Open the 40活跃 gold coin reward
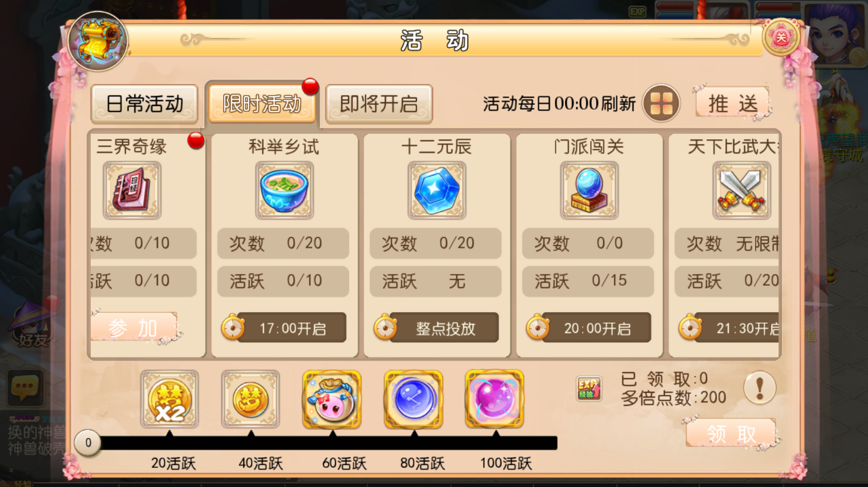Screen dimensions: 868x487 click(x=250, y=399)
